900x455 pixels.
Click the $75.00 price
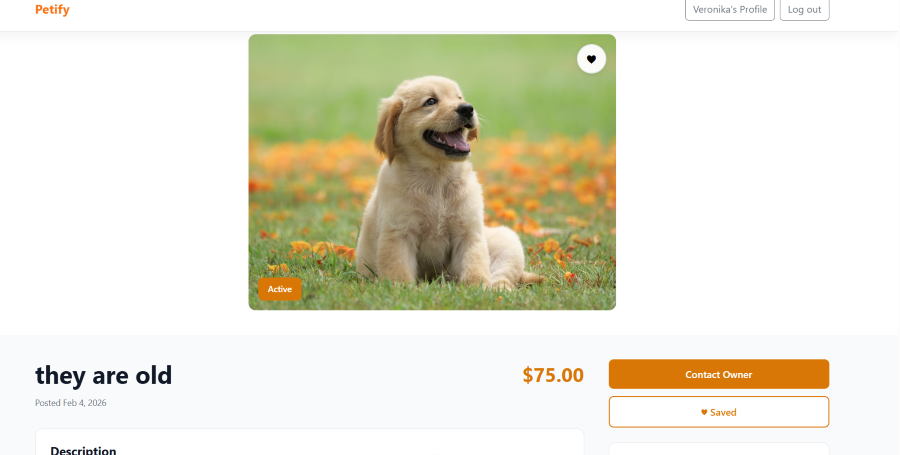(553, 375)
